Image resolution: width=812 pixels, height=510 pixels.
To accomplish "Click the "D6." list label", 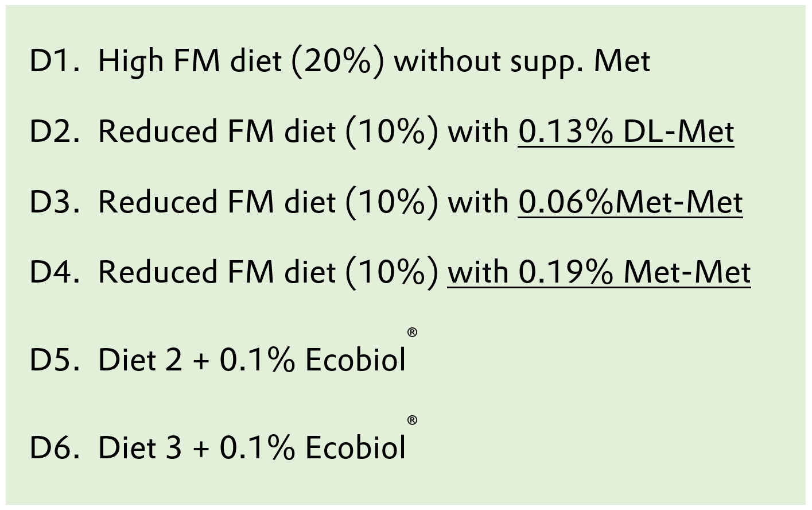I will coord(54,449).
